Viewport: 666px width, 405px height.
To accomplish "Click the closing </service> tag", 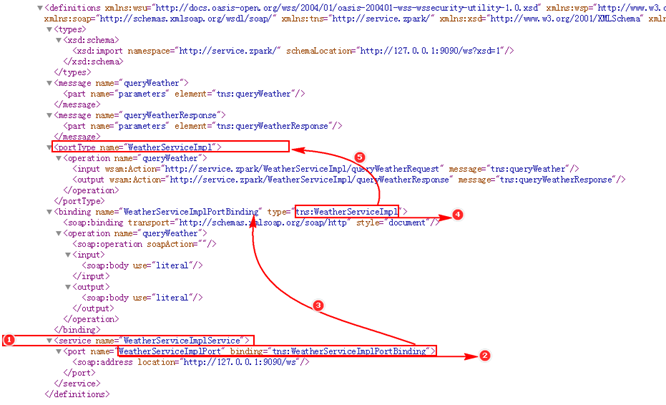I will (x=77, y=383).
